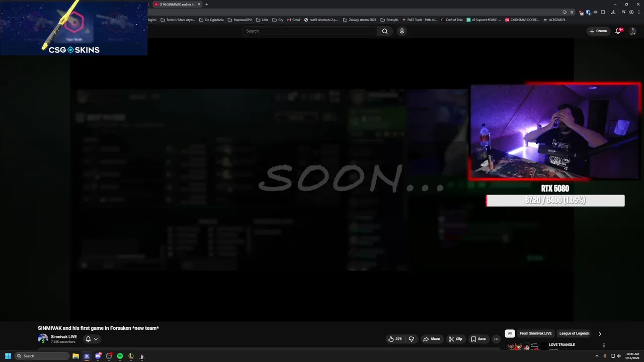
Task: Save the video to playlist
Action: click(478, 339)
